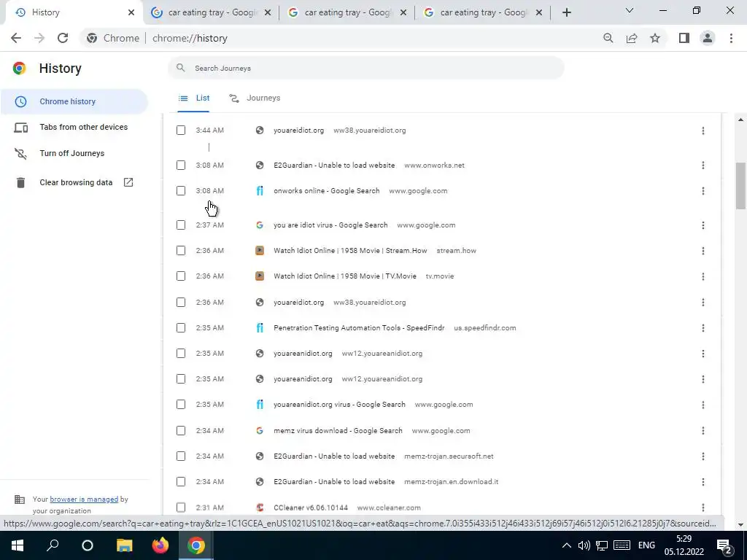Check the 3:44 AM youareidiot.org entry

tap(181, 130)
